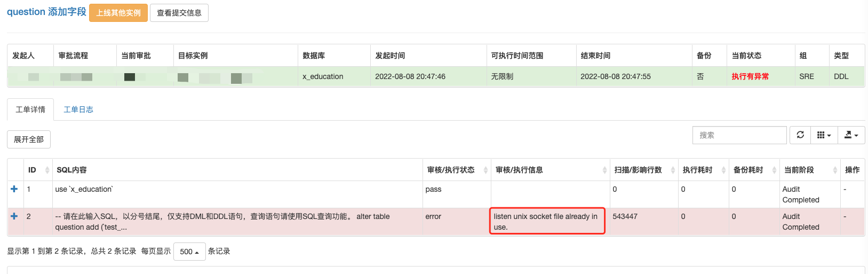This screenshot has width=868, height=274.
Task: Click the 操作 column header
Action: [852, 170]
